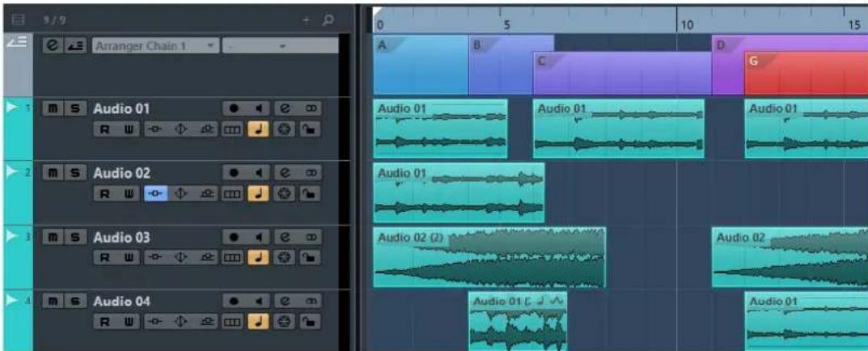The width and height of the screenshot is (868, 351).
Task: Select the audio clip on the Audio 02 track
Action: point(459,192)
